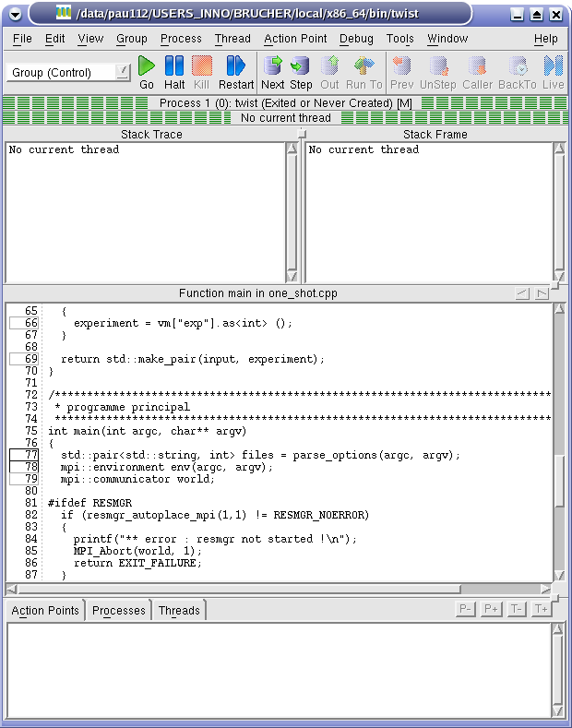Click the Step icon to step into
572x728 pixels.
(x=301, y=66)
